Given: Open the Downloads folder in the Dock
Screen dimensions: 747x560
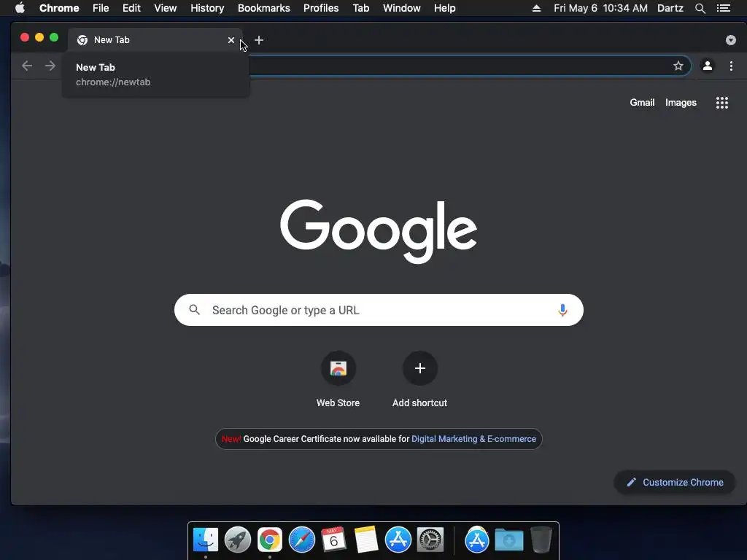Looking at the screenshot, I should [x=508, y=540].
